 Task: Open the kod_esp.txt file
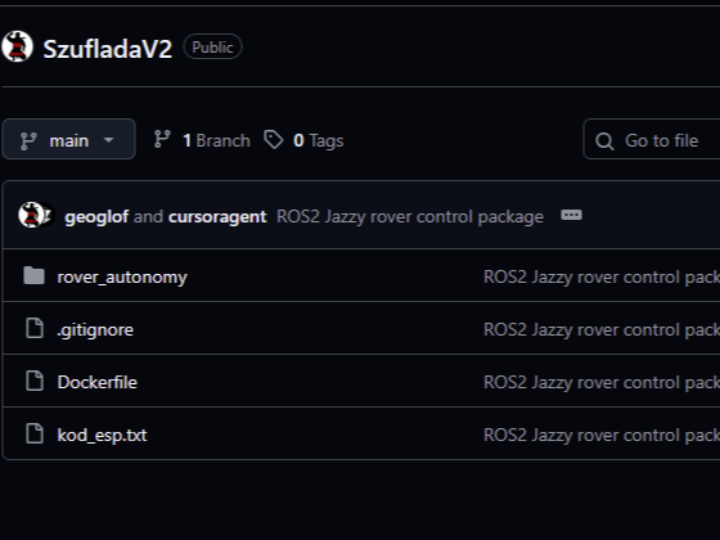click(x=102, y=435)
